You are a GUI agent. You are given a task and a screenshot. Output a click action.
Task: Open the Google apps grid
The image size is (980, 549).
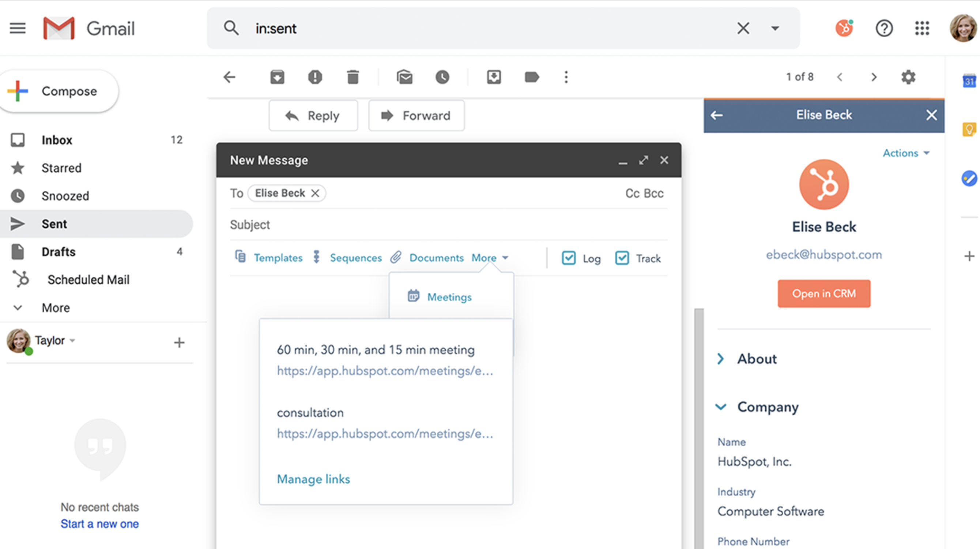[922, 28]
